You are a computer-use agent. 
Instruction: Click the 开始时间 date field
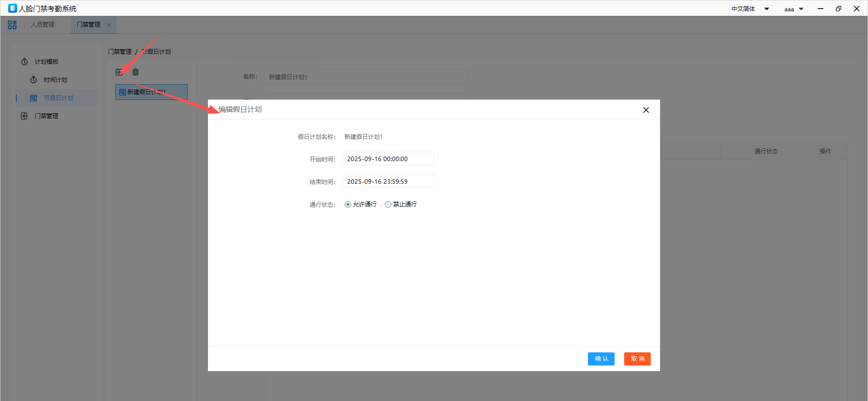[388, 159]
